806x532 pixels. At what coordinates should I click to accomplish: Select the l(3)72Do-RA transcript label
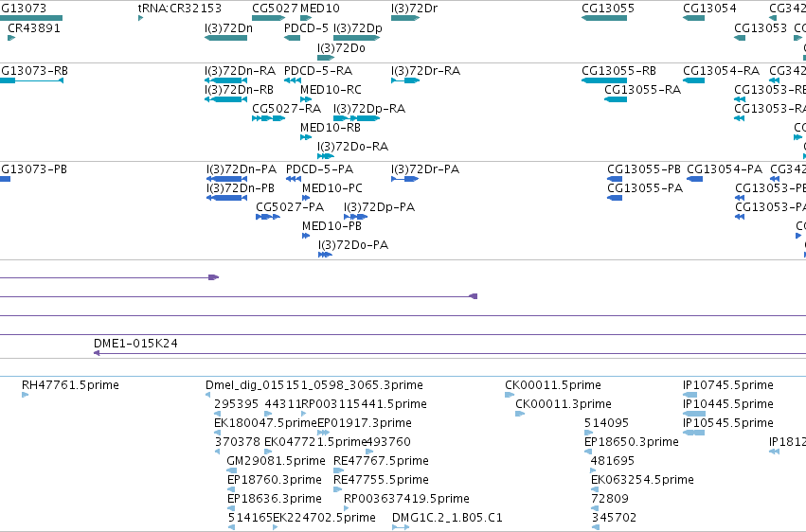click(x=352, y=147)
